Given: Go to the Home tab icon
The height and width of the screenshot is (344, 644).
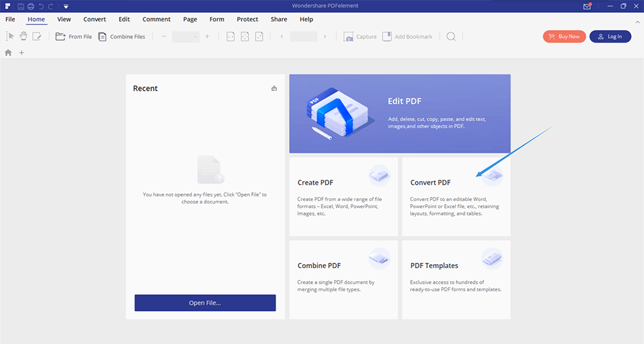Looking at the screenshot, I should pyautogui.click(x=8, y=53).
